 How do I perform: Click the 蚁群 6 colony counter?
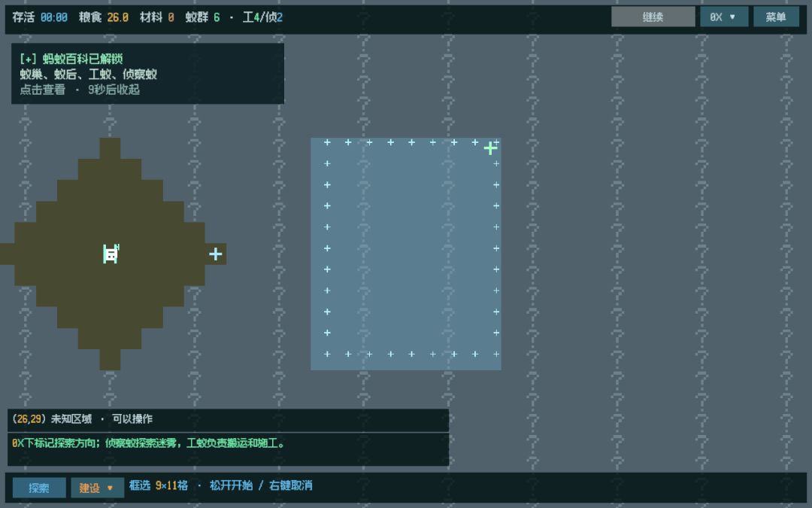202,17
